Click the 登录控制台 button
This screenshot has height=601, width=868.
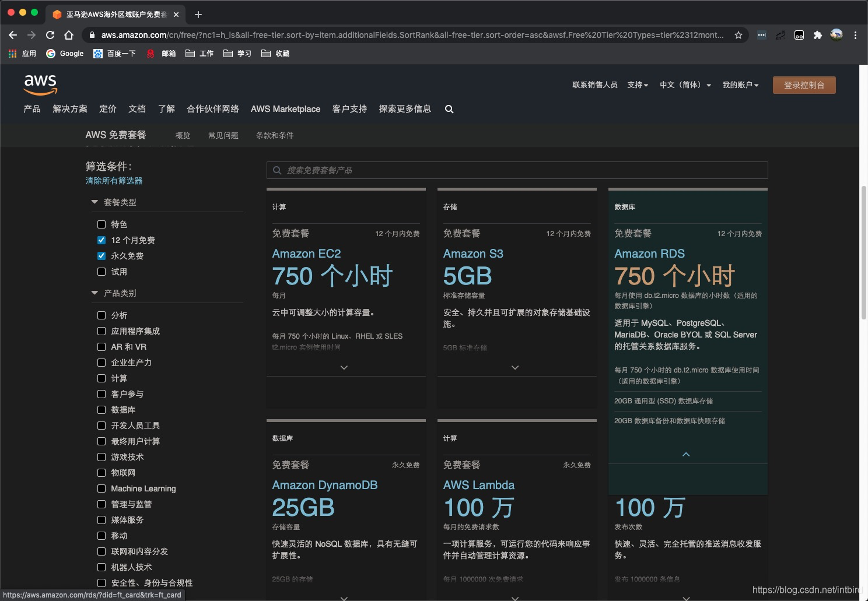coord(804,85)
